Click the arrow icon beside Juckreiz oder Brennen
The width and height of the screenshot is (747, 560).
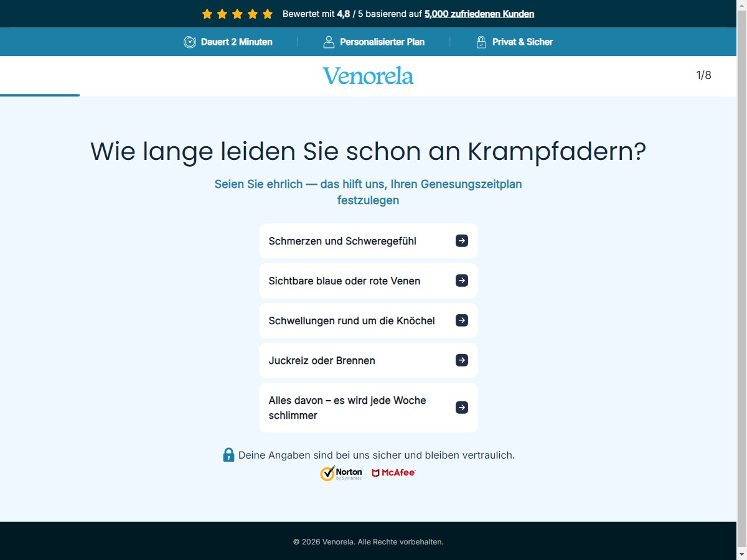point(462,360)
